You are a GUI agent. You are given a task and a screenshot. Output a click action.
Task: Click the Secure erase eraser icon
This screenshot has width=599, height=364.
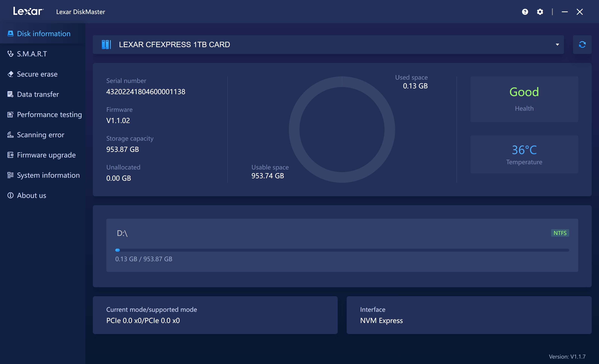tap(10, 74)
